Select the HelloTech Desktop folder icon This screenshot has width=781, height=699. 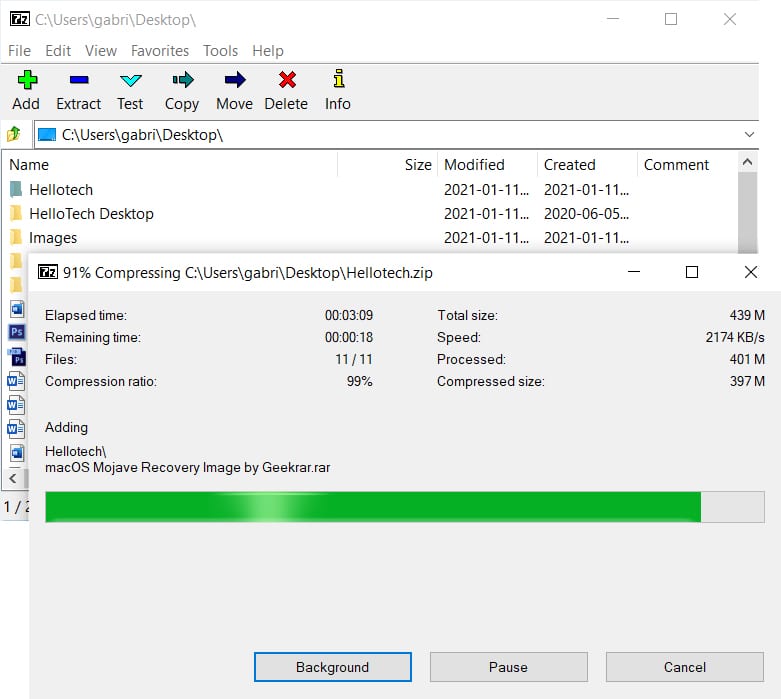coord(16,213)
